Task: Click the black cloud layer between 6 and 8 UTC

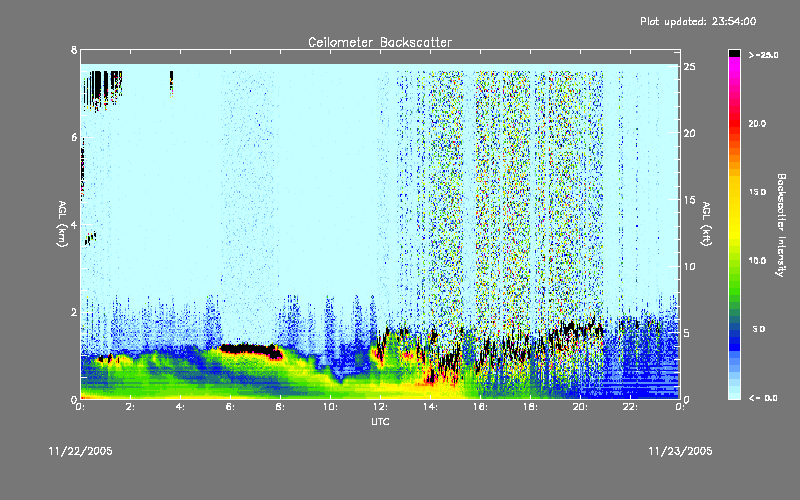Action: tap(250, 351)
